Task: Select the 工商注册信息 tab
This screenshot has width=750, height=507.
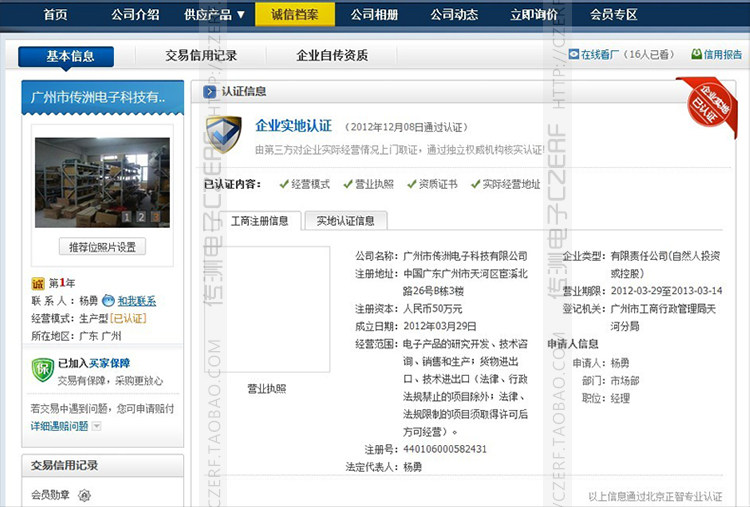Action: (x=260, y=221)
